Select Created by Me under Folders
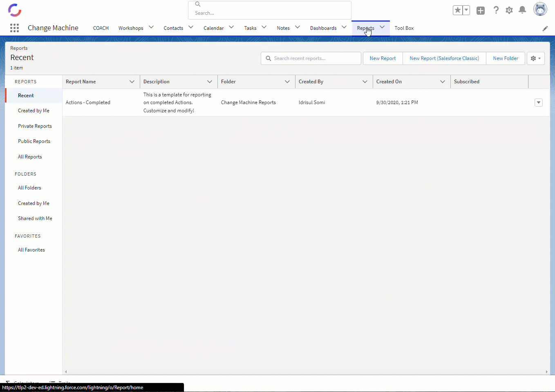Screen dimensions: 555x392 click(x=34, y=203)
